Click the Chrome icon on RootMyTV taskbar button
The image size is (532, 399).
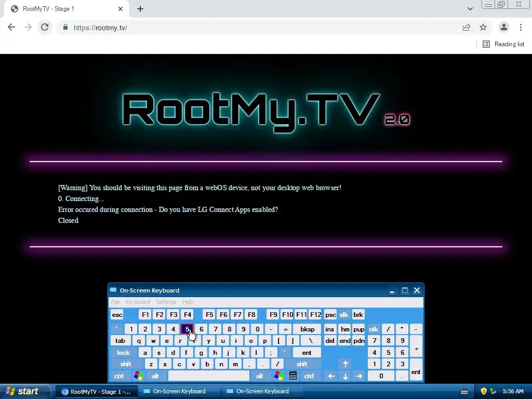click(64, 392)
